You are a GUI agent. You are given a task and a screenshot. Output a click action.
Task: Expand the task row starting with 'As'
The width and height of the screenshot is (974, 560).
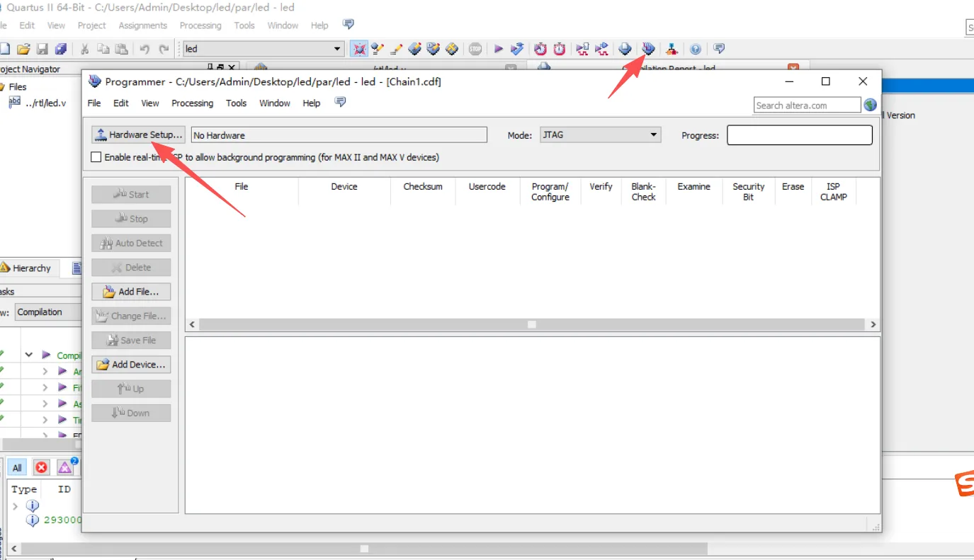(45, 404)
